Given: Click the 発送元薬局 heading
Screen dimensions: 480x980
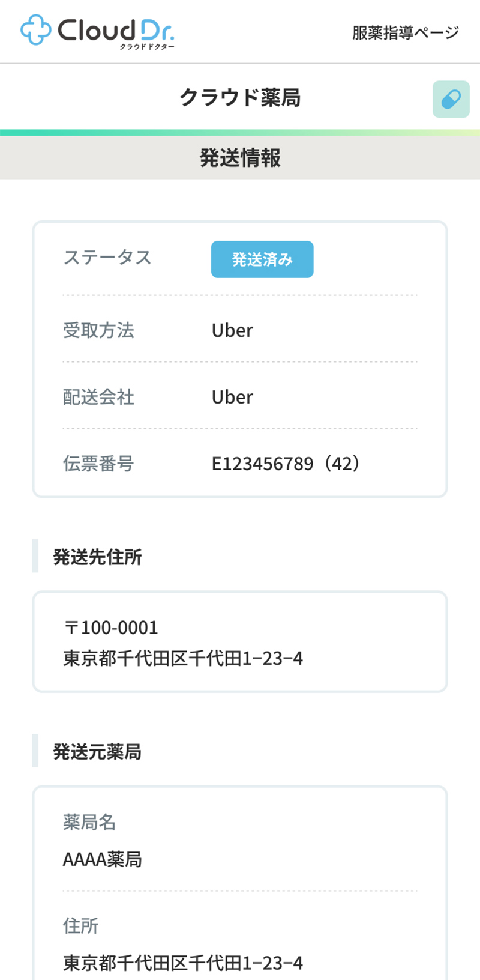Looking at the screenshot, I should tap(97, 751).
